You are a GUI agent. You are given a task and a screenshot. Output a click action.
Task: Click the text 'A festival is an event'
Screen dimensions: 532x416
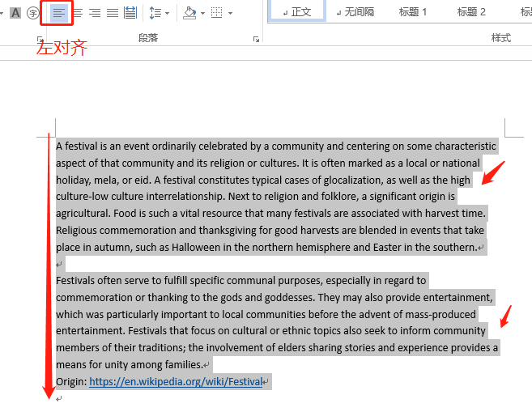pyautogui.click(x=102, y=146)
